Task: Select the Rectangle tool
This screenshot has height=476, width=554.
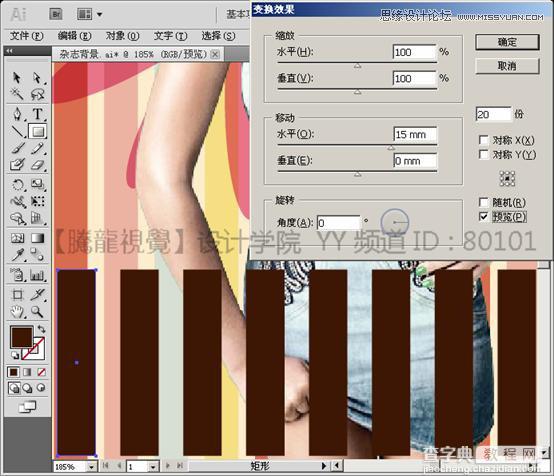Action: point(37,131)
